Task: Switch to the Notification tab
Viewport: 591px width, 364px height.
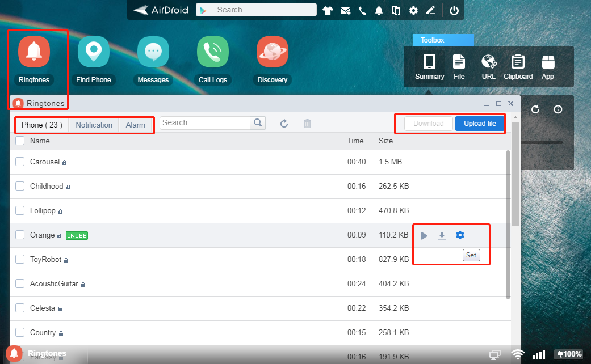Action: click(94, 125)
